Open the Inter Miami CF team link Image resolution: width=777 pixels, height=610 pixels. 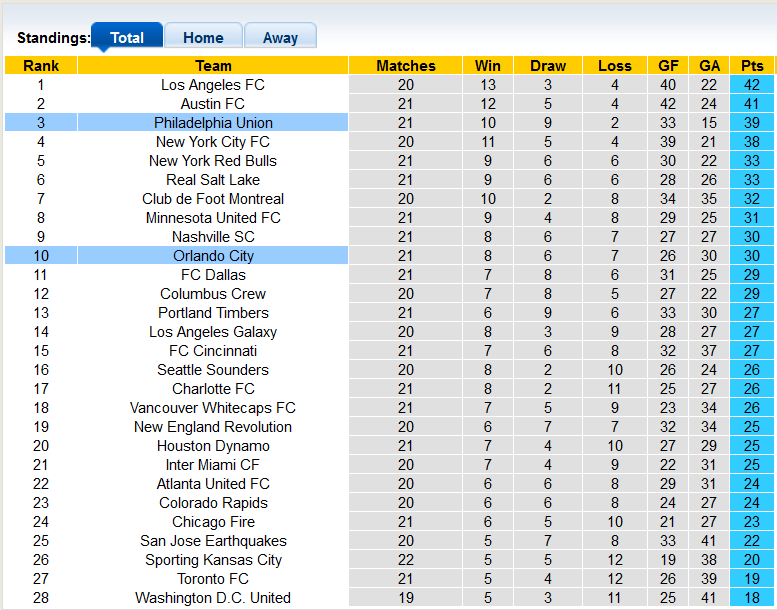213,465
